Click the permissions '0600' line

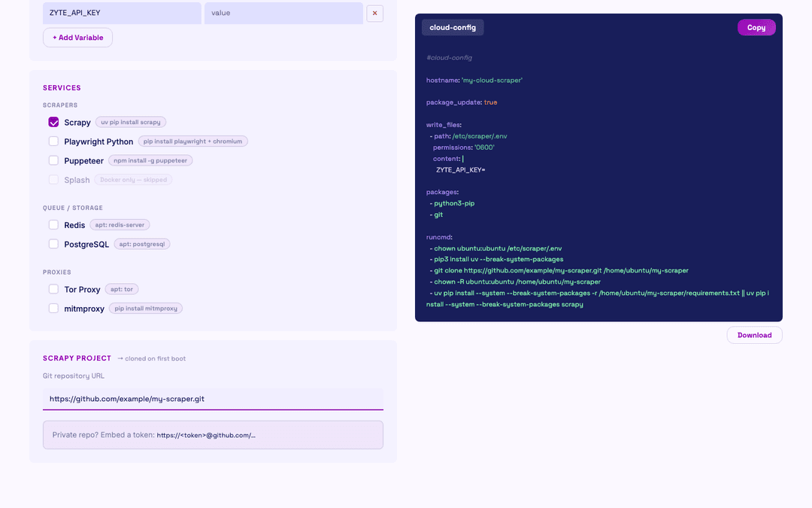463,148
